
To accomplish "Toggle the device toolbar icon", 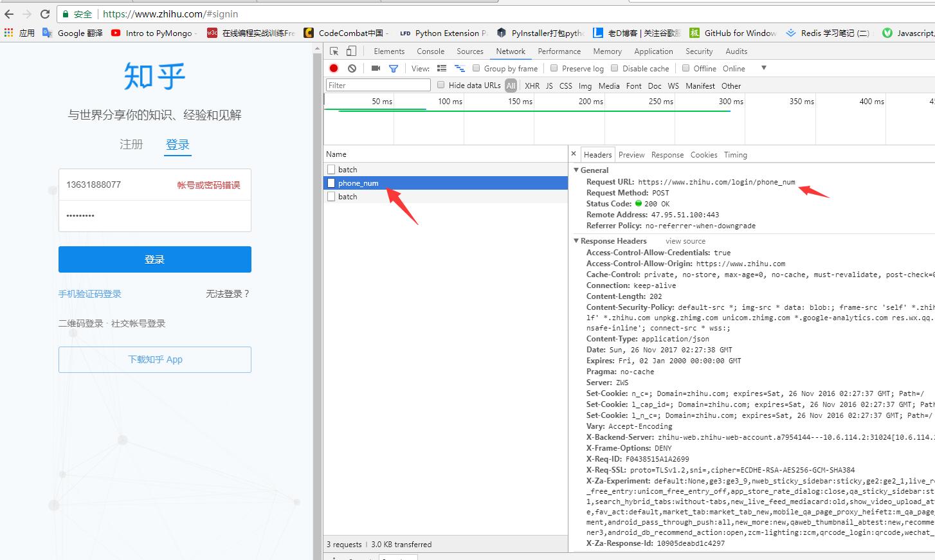I will (351, 51).
